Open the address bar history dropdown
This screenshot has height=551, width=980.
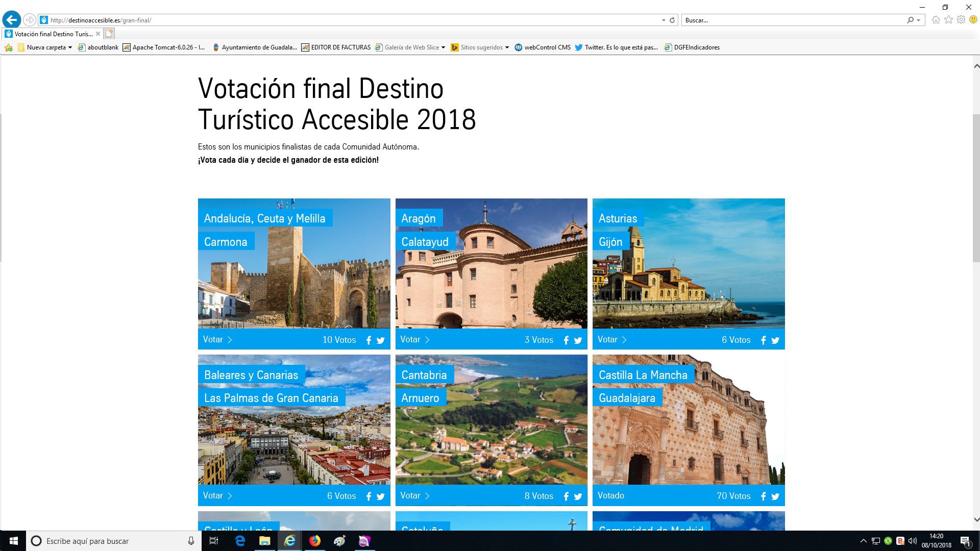pyautogui.click(x=663, y=20)
